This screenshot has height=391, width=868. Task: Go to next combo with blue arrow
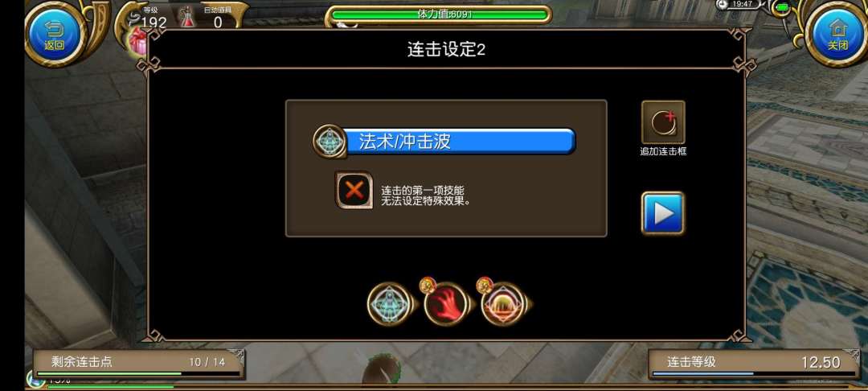pyautogui.click(x=663, y=213)
